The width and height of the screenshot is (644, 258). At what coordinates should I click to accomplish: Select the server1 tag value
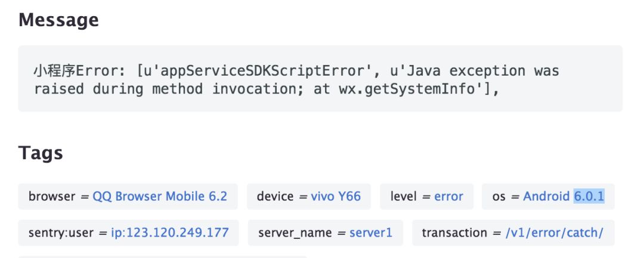[371, 233]
